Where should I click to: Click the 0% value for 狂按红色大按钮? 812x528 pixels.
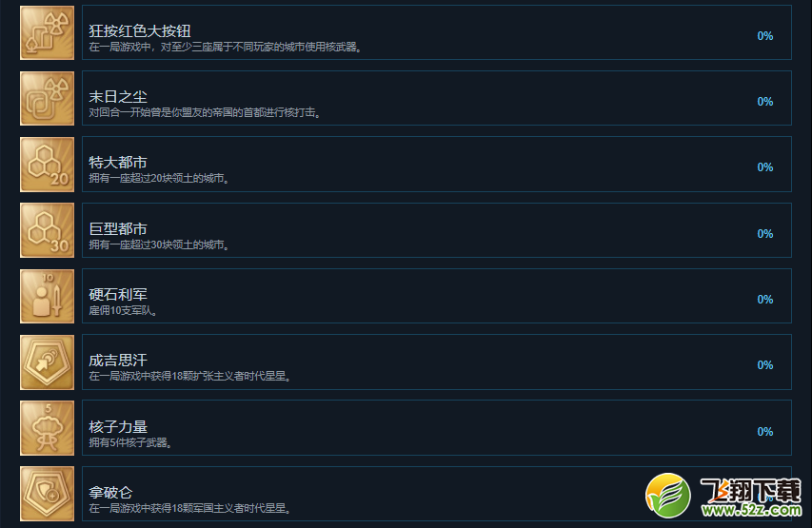pyautogui.click(x=764, y=36)
